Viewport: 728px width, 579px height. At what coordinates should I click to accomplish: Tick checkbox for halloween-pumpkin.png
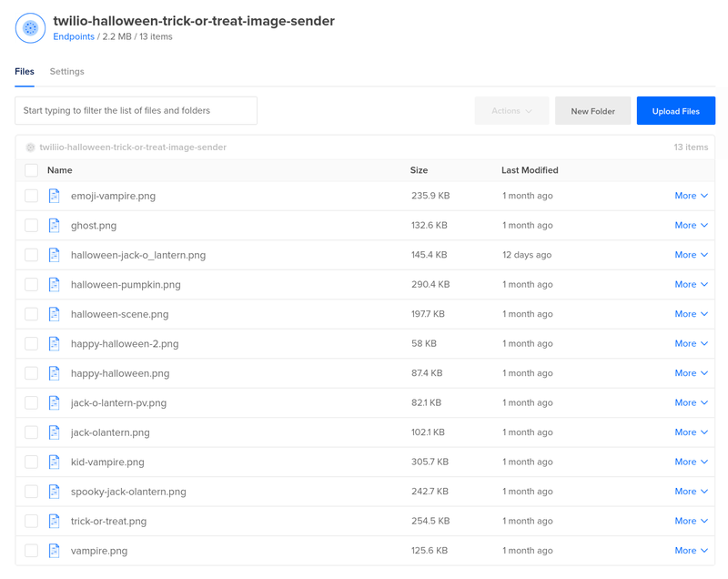pos(31,285)
